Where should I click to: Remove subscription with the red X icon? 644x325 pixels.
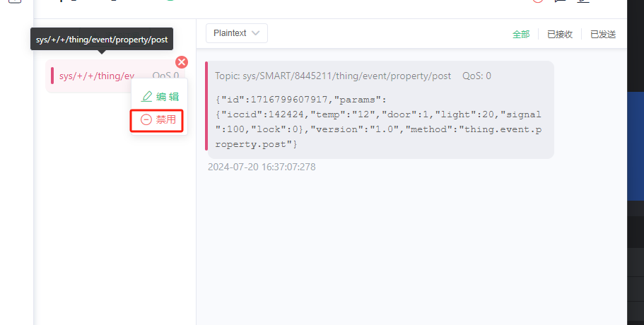pos(182,62)
